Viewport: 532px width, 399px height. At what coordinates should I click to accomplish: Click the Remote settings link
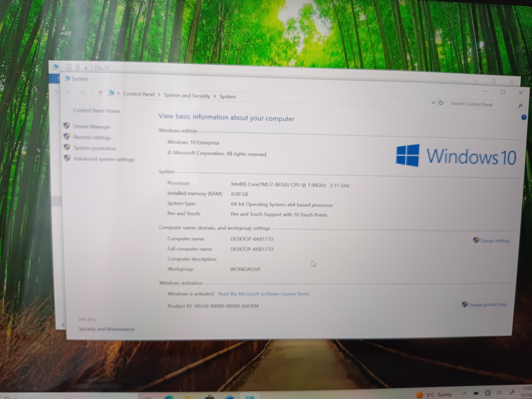point(92,138)
